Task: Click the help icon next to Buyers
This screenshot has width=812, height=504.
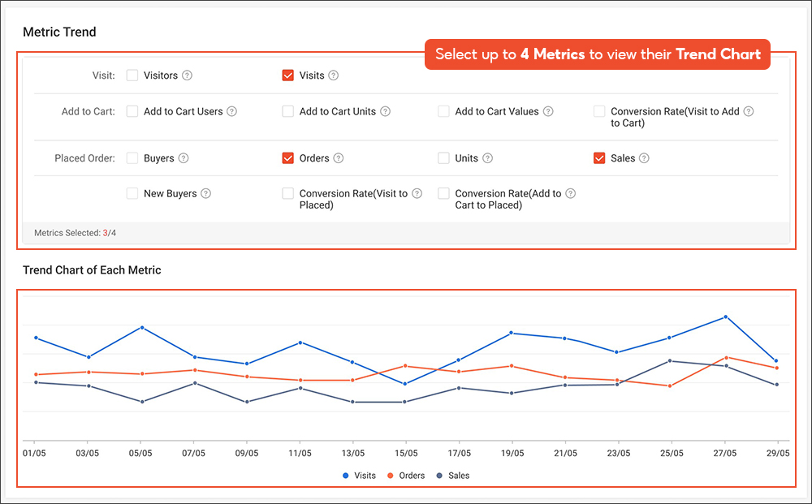Action: tap(183, 158)
